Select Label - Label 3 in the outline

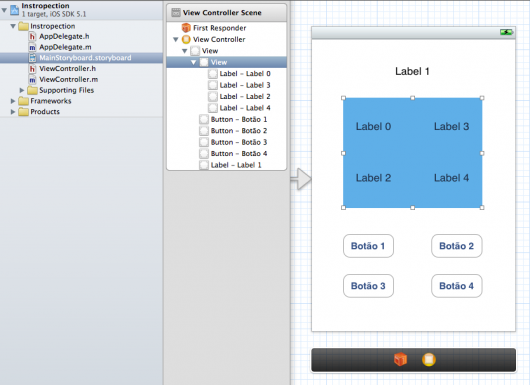pos(239,85)
